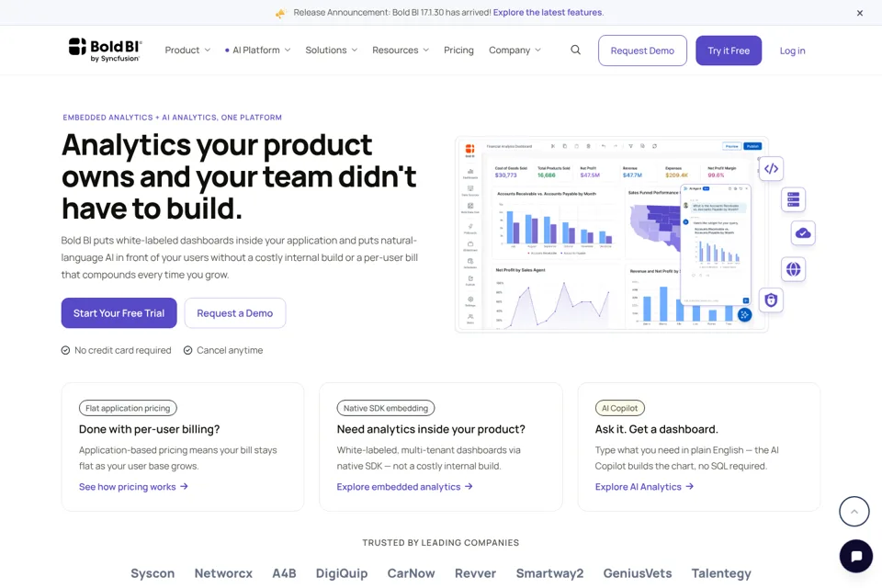The height and width of the screenshot is (588, 882).
Task: Click the Talentegy company logo
Action: (721, 573)
